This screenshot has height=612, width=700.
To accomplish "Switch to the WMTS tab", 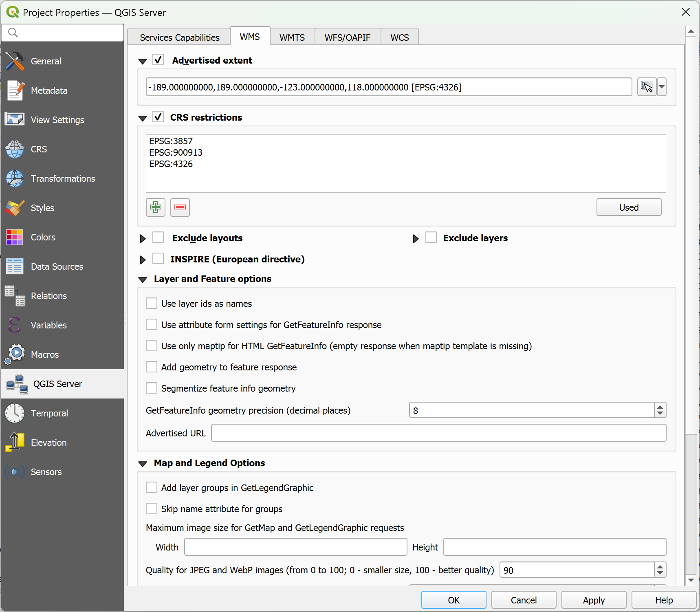I will coord(292,37).
